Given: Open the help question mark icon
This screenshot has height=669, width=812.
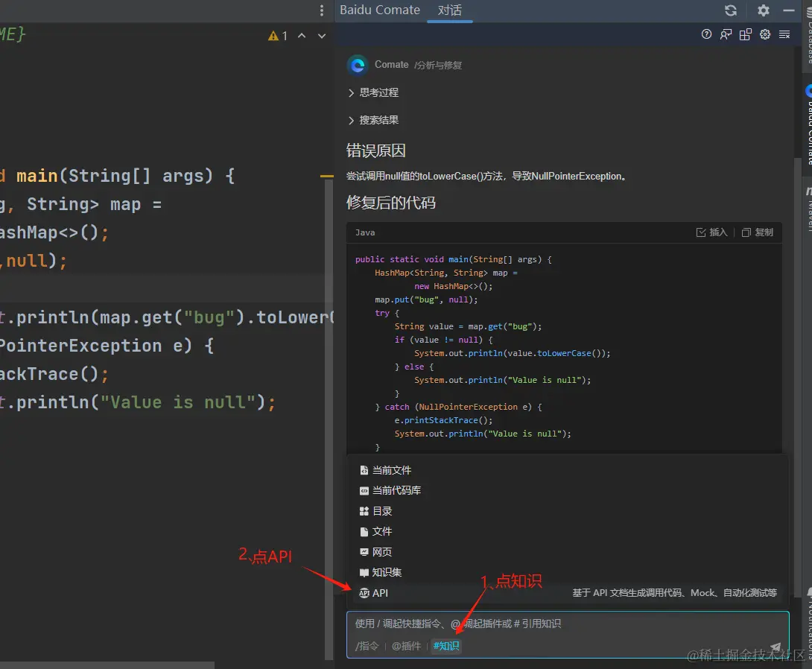Looking at the screenshot, I should [x=706, y=34].
